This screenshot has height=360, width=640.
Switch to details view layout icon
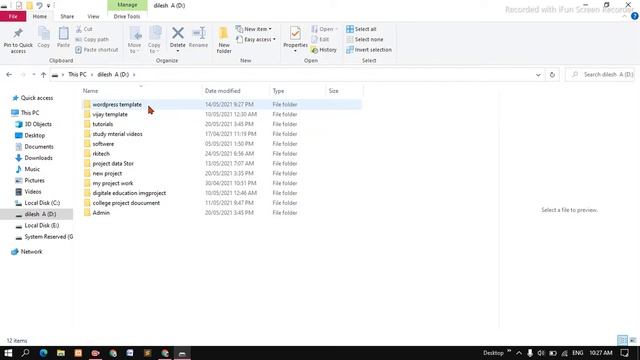pyautogui.click(x=622, y=340)
